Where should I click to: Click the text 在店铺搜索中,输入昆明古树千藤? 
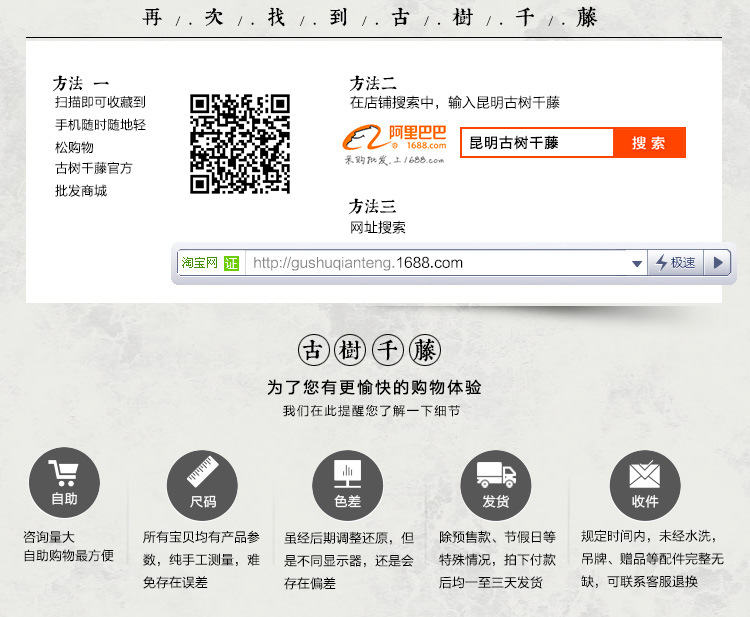455,102
